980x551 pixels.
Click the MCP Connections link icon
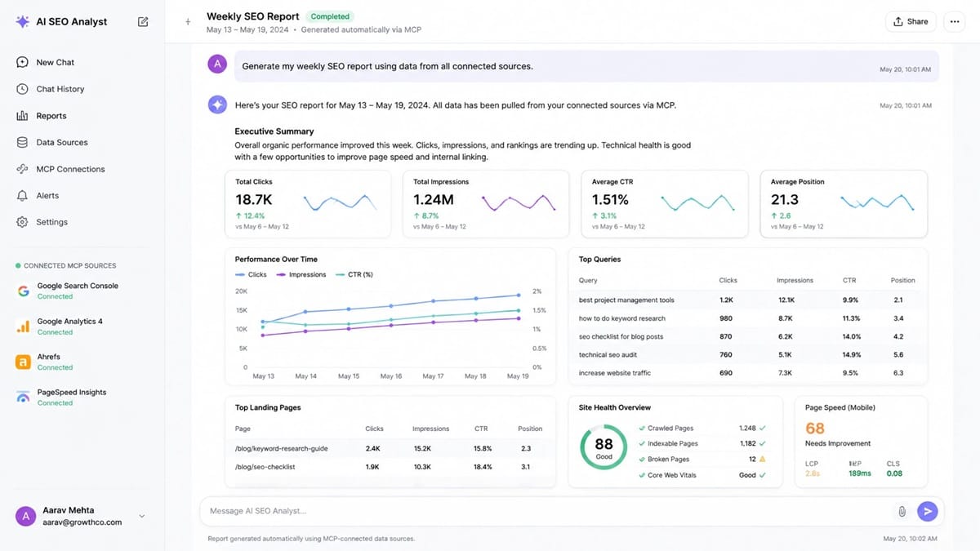click(22, 169)
